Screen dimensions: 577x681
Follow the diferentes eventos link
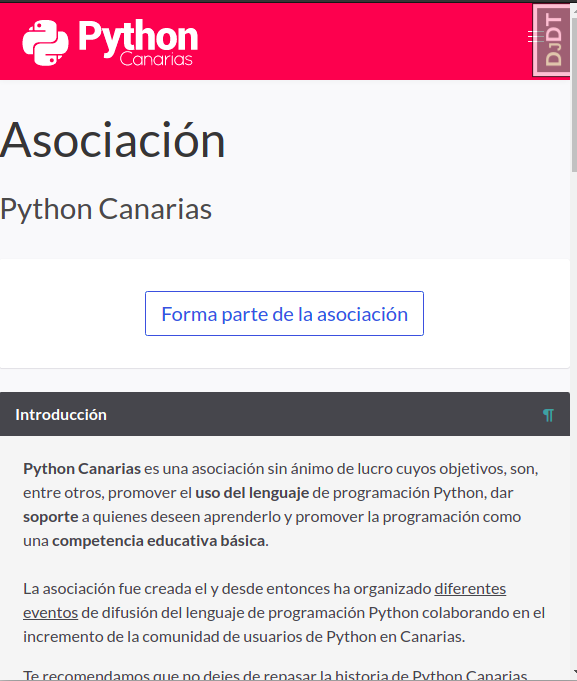point(470,589)
